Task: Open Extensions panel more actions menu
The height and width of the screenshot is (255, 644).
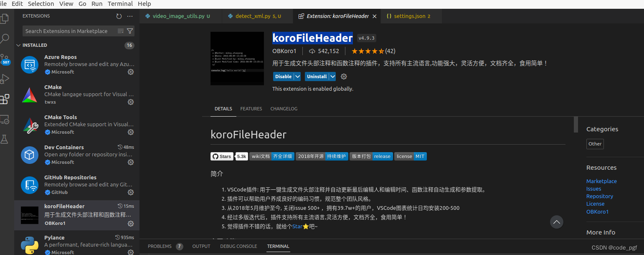Action: pyautogui.click(x=130, y=16)
